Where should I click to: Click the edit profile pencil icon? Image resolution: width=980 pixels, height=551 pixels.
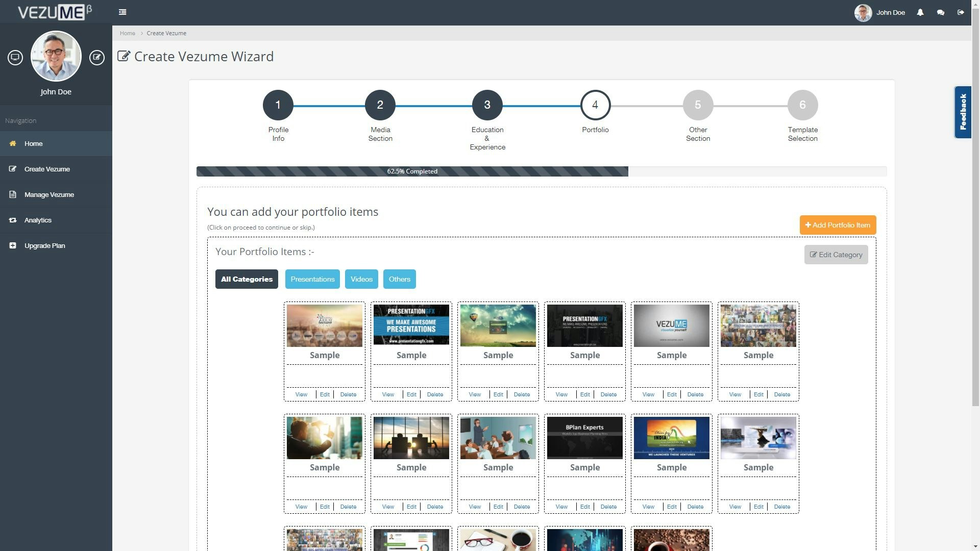[x=97, y=57]
